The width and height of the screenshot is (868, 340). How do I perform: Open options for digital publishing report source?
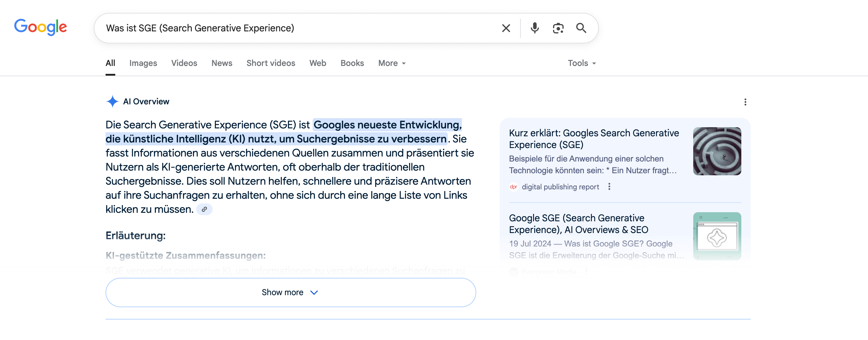click(x=609, y=187)
